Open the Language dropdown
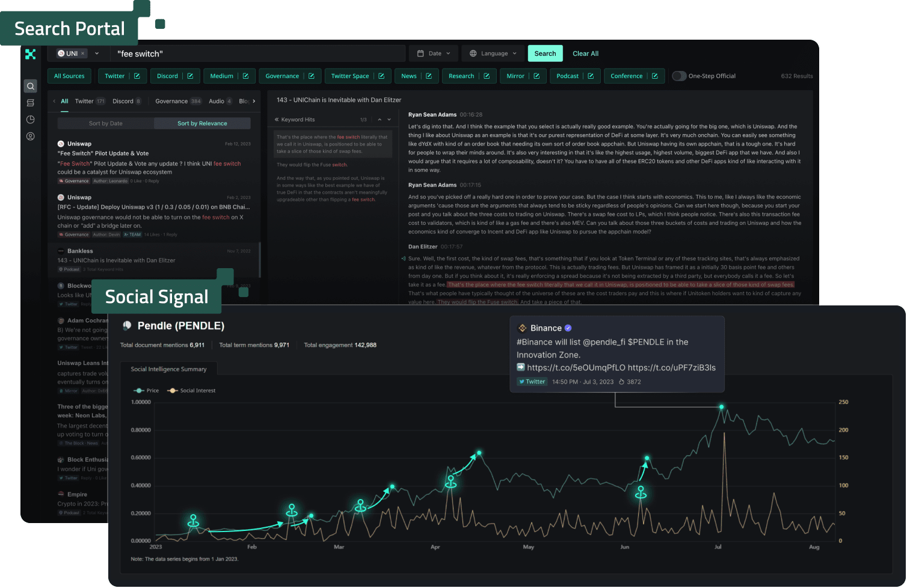Image resolution: width=907 pixels, height=588 pixels. pos(493,54)
